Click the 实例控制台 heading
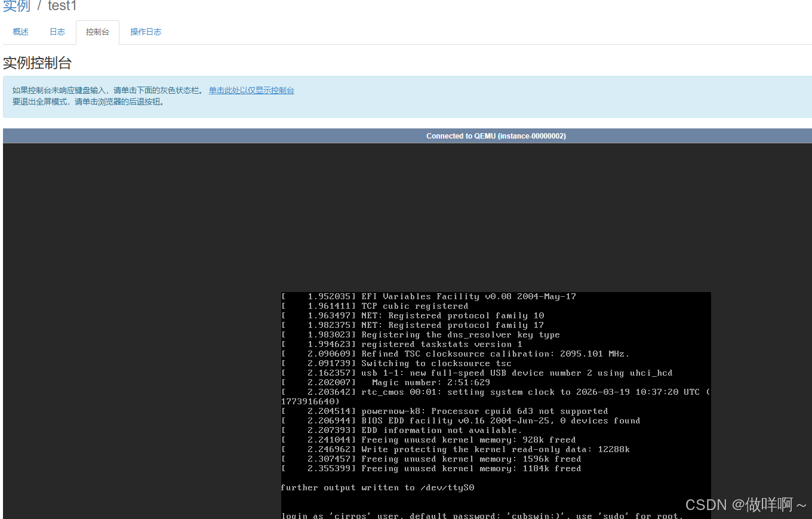The image size is (812, 519). pyautogui.click(x=38, y=63)
